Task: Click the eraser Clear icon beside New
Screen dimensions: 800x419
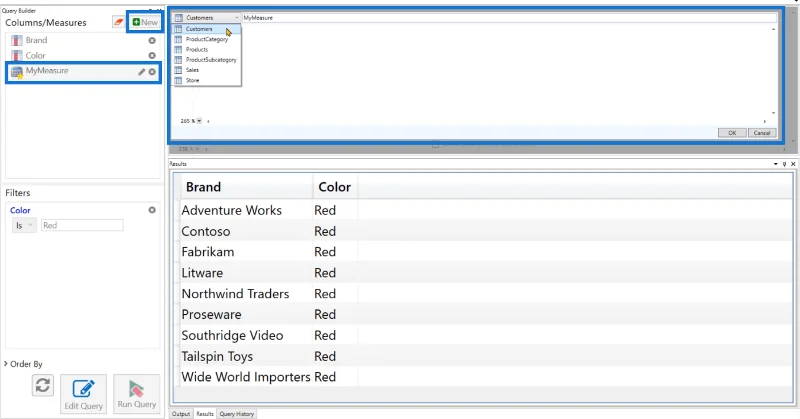Action: coord(118,22)
